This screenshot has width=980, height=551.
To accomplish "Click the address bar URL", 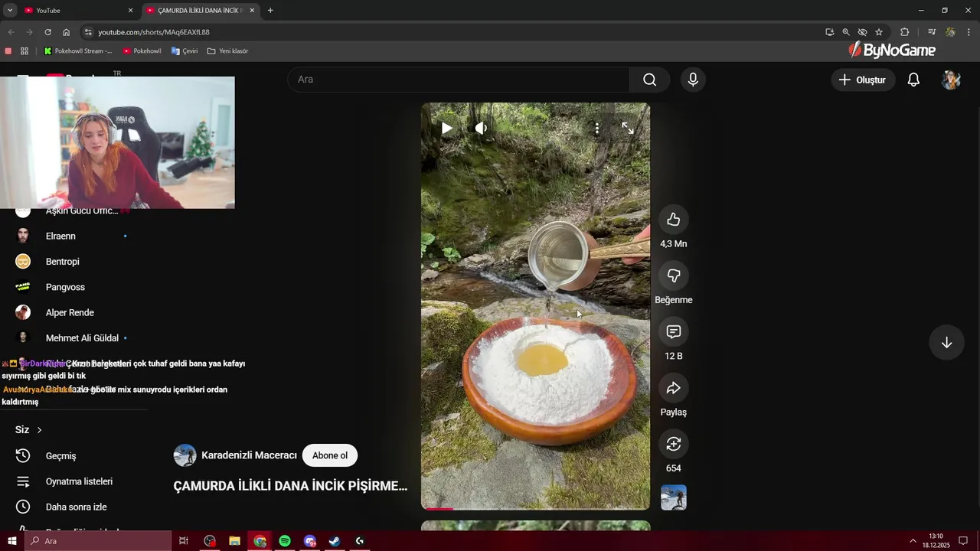I will tap(154, 32).
